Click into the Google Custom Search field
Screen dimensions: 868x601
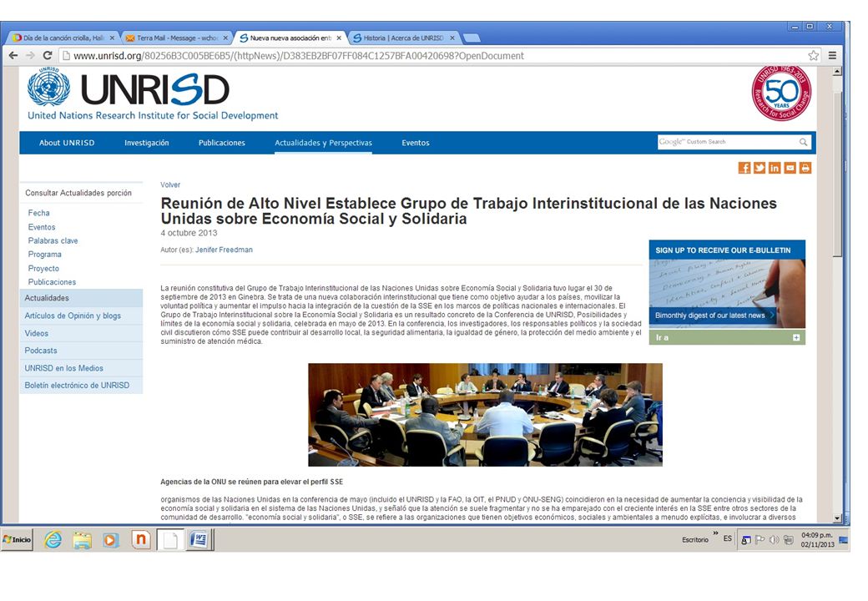coord(728,142)
